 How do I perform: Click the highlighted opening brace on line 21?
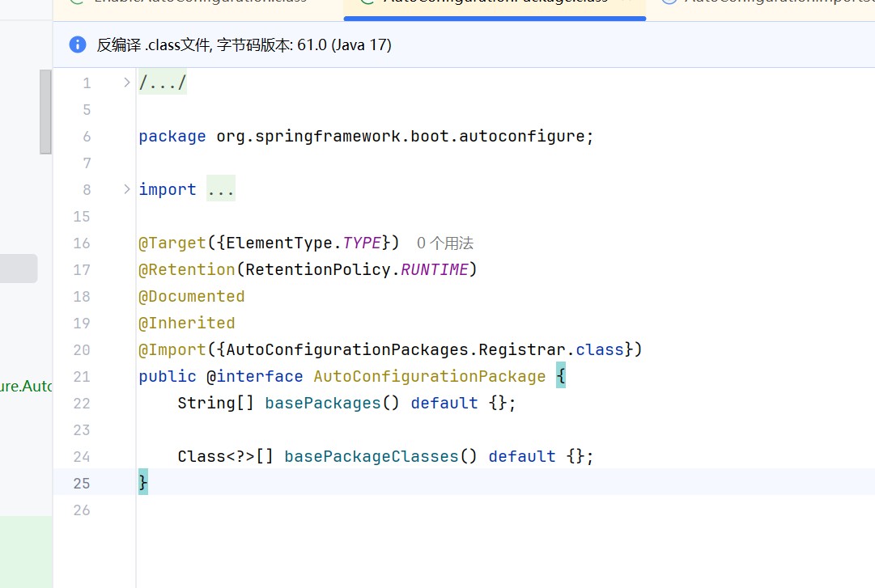click(561, 376)
